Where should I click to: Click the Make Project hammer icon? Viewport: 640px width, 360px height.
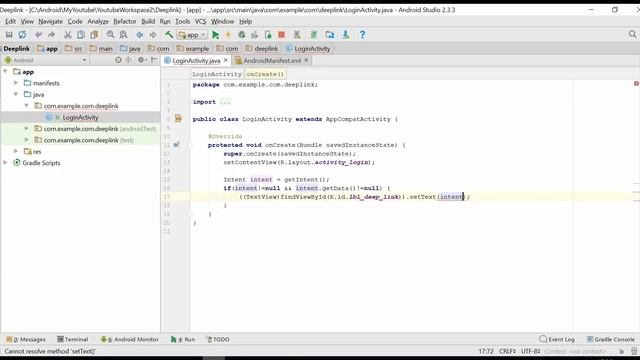(169, 35)
